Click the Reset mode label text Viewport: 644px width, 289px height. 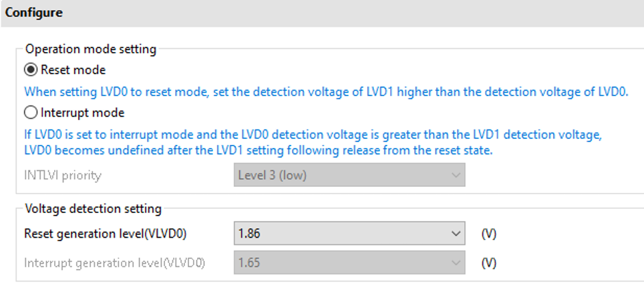[73, 70]
